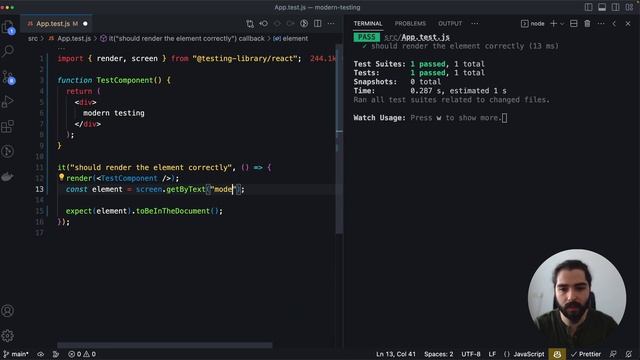
Task: Click the callback breadcrumb item
Action: point(182,38)
